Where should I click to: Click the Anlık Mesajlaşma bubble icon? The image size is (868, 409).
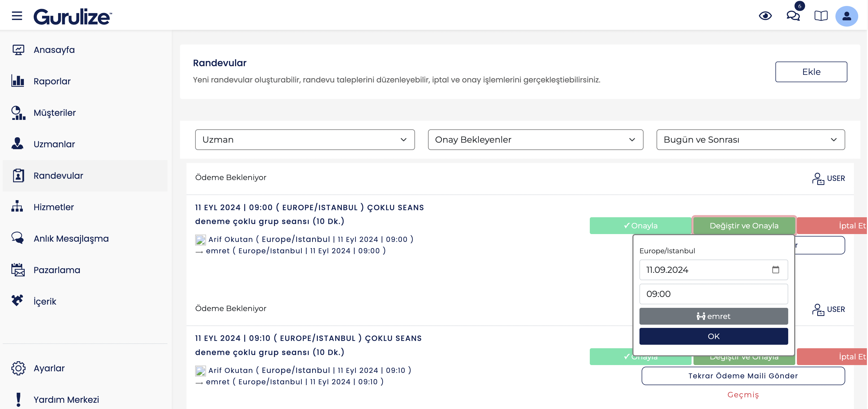tap(18, 238)
